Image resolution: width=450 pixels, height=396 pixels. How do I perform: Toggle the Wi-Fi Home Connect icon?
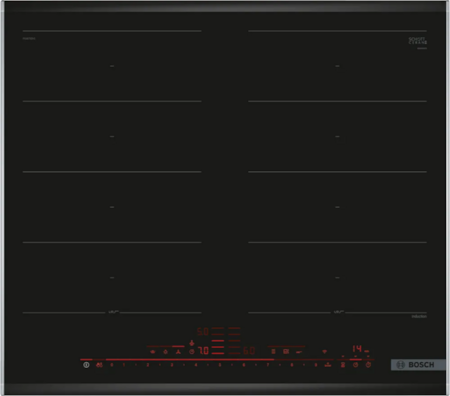(x=324, y=351)
